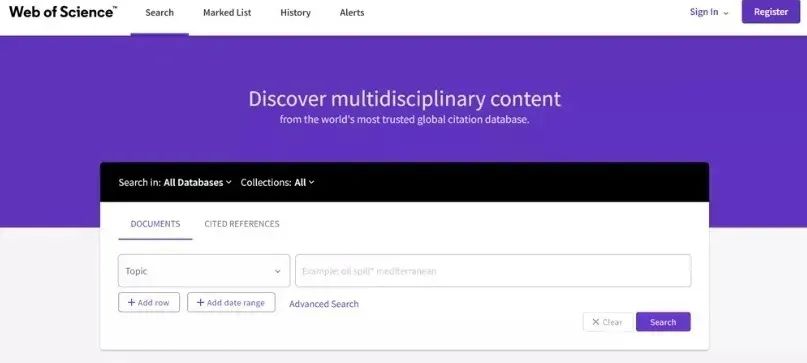
Task: Switch to the Cited References tab
Action: point(242,224)
